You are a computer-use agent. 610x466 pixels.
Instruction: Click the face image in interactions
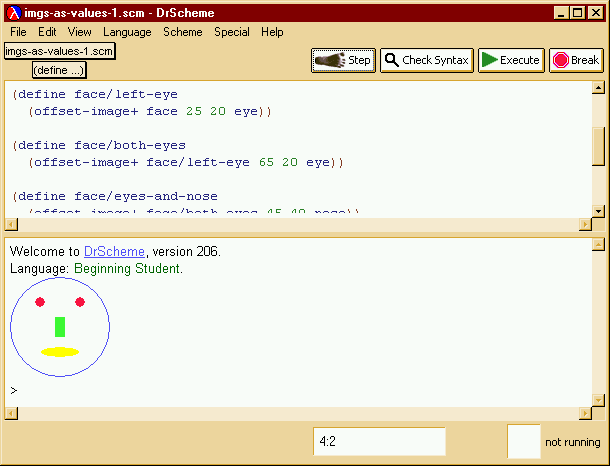pos(60,327)
